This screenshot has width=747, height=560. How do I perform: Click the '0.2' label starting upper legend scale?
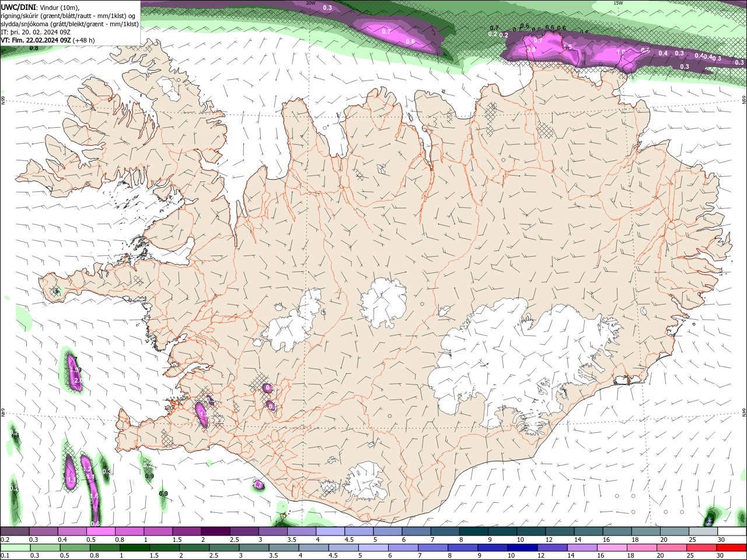click(5, 540)
